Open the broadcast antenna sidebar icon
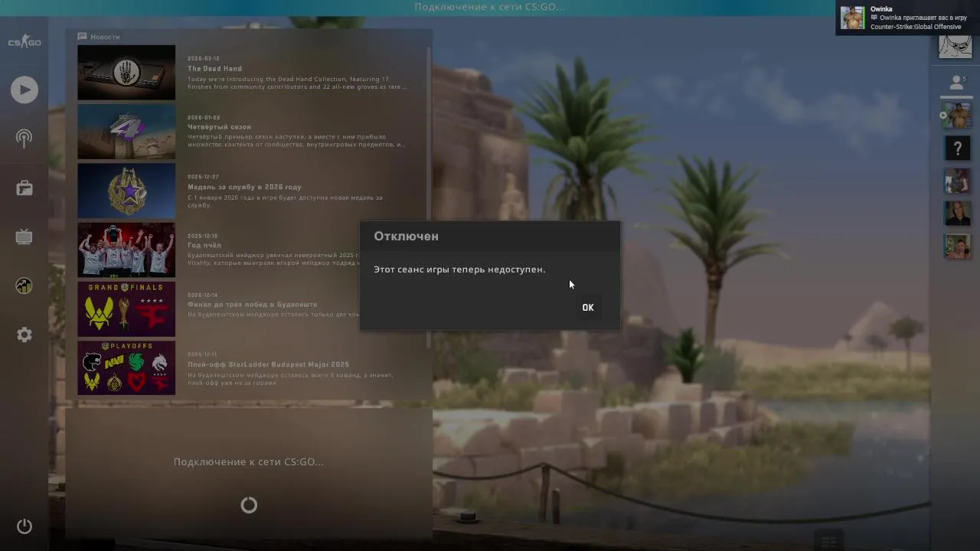The height and width of the screenshot is (551, 980). pyautogui.click(x=24, y=139)
